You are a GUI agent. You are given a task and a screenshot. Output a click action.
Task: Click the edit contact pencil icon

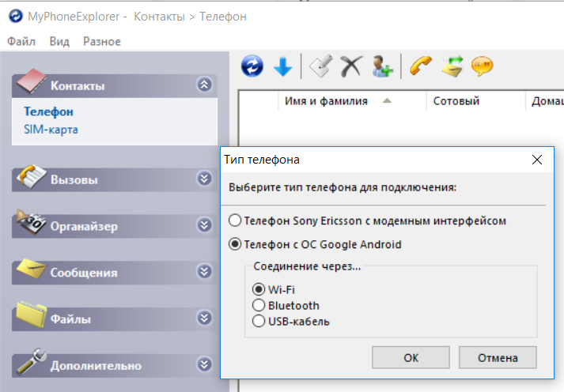(x=320, y=67)
